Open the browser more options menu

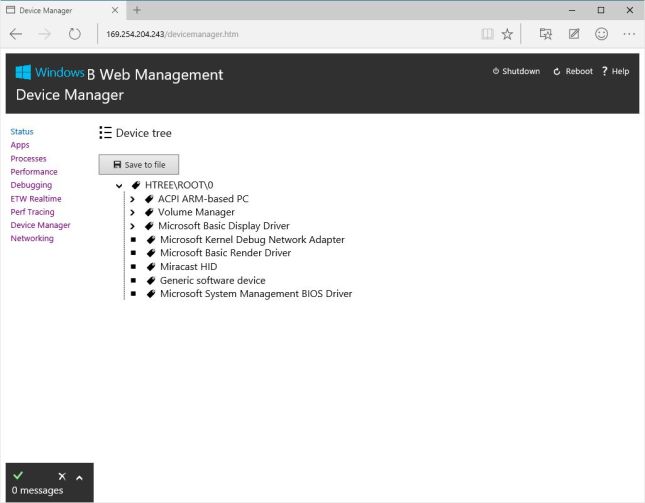click(628, 34)
